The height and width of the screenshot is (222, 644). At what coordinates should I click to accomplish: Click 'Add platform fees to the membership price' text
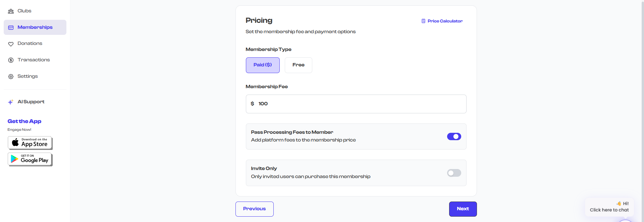pos(304,140)
